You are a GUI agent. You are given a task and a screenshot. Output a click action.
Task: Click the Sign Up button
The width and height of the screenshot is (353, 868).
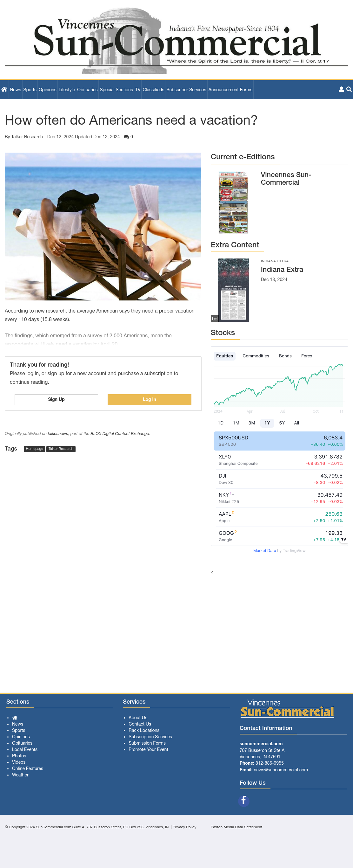tap(56, 399)
